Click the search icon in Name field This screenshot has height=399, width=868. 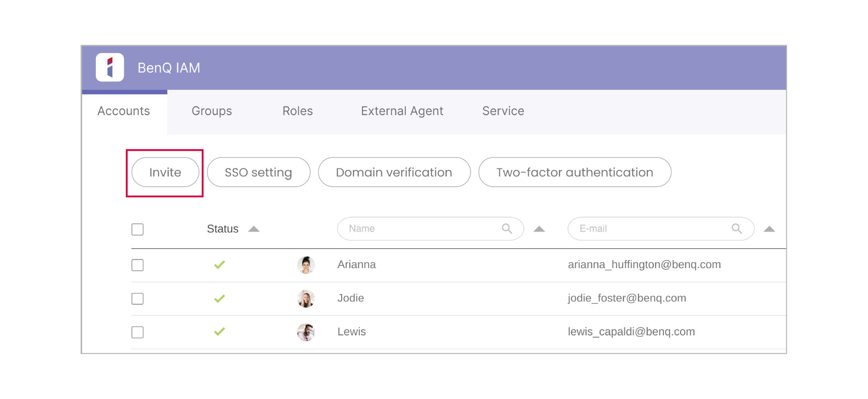click(507, 229)
